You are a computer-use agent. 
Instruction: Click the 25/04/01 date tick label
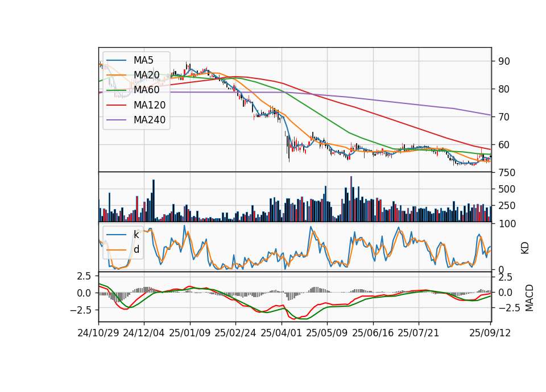click(x=281, y=333)
